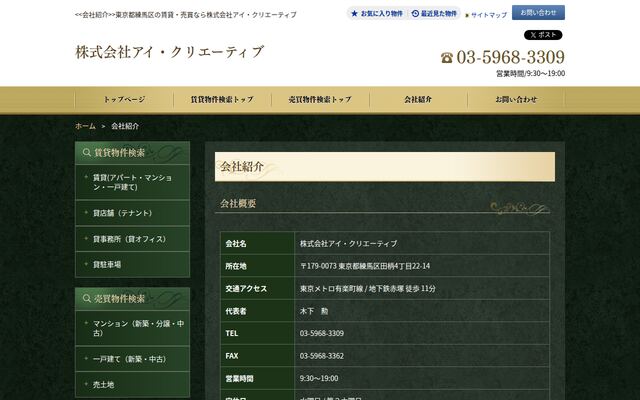Click the 会社紹介 breadcrumb text
The image size is (640, 400).
(x=125, y=126)
